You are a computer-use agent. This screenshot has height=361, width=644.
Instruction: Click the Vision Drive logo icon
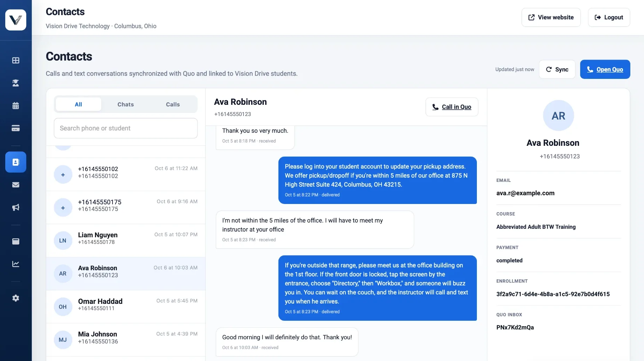(x=16, y=20)
